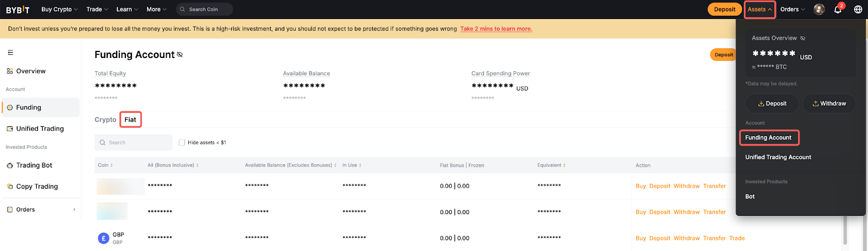Toggle balance visibility beside Funding Account
868x251 pixels.
pos(180,55)
